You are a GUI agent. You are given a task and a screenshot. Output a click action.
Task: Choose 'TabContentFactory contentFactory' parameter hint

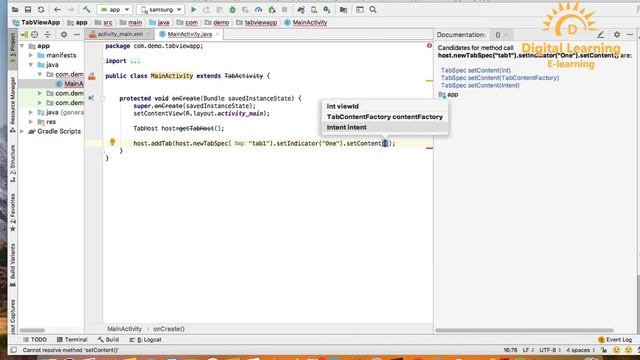coord(385,117)
